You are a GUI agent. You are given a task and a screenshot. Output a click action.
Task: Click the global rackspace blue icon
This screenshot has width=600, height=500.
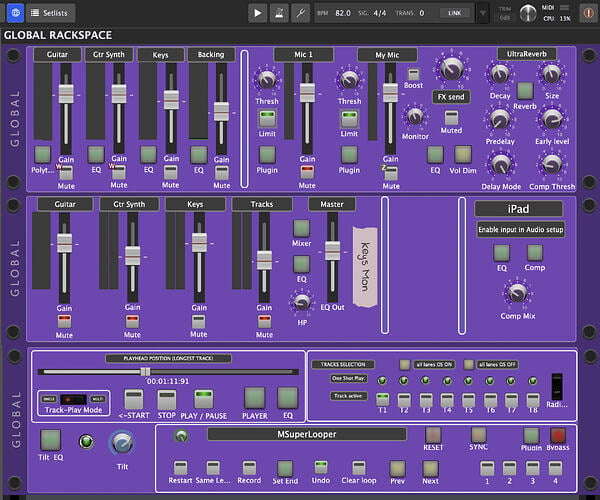click(15, 13)
